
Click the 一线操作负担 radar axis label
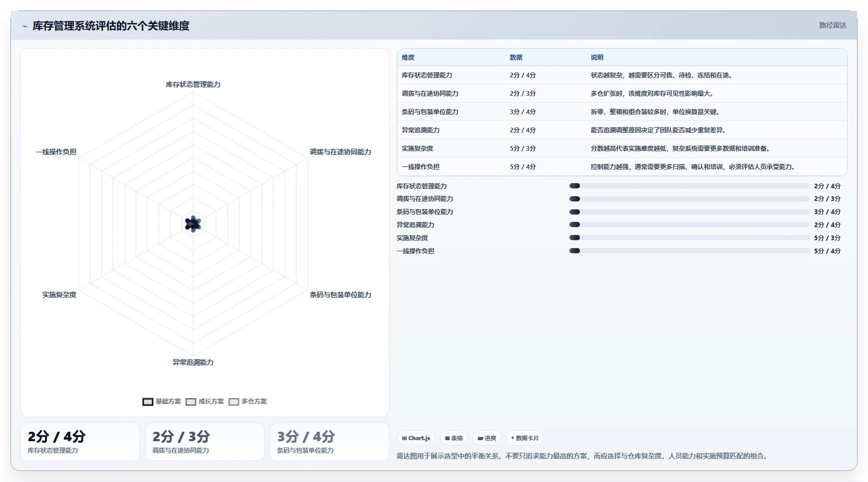pos(56,152)
